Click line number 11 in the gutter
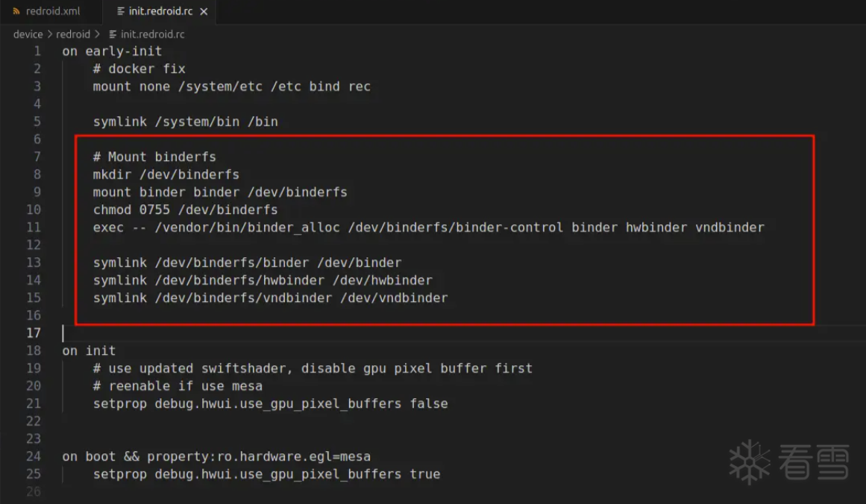This screenshot has height=504, width=866. click(x=34, y=227)
